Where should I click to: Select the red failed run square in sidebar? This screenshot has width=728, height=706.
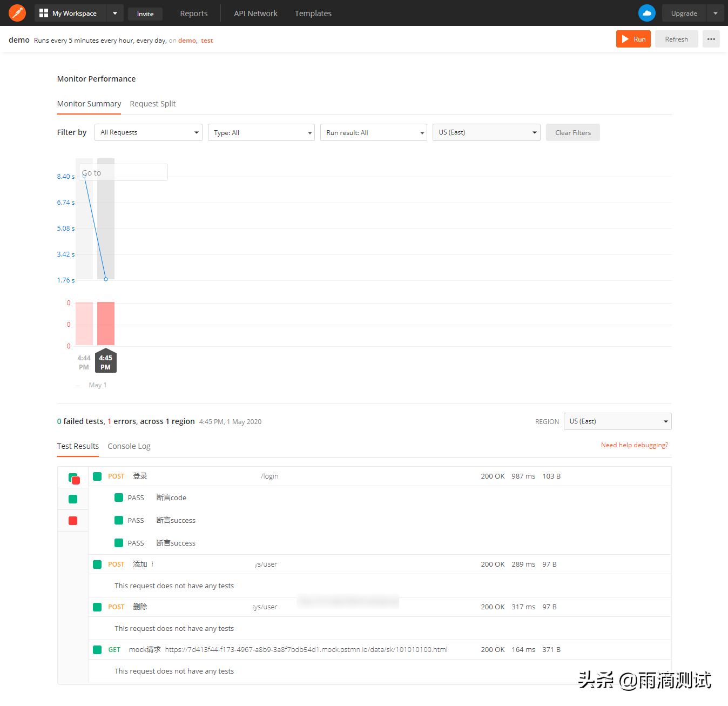pyautogui.click(x=73, y=520)
